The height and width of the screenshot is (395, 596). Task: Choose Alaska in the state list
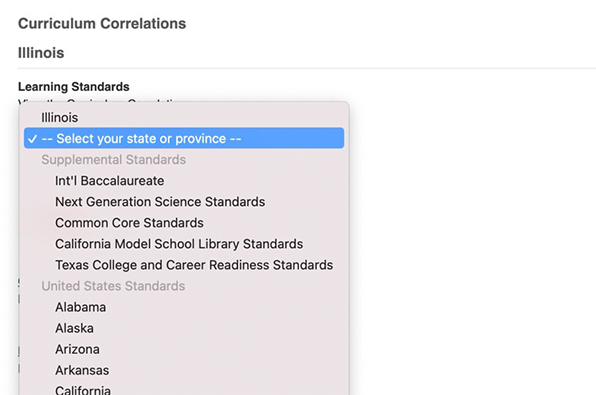pos(184,328)
